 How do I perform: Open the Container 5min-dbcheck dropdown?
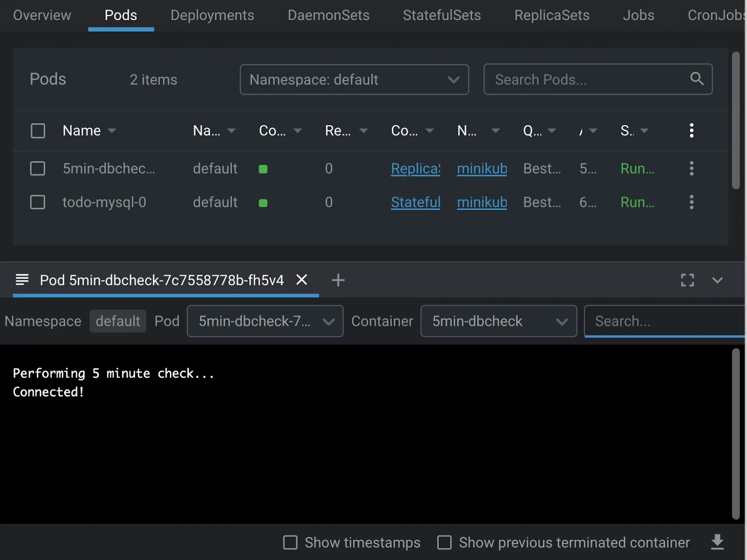pos(499,321)
